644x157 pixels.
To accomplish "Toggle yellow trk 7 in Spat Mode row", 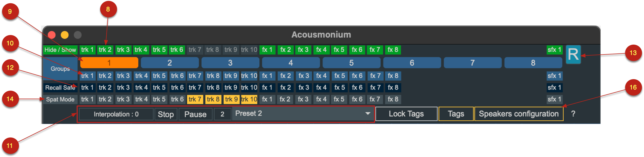I will point(195,99).
